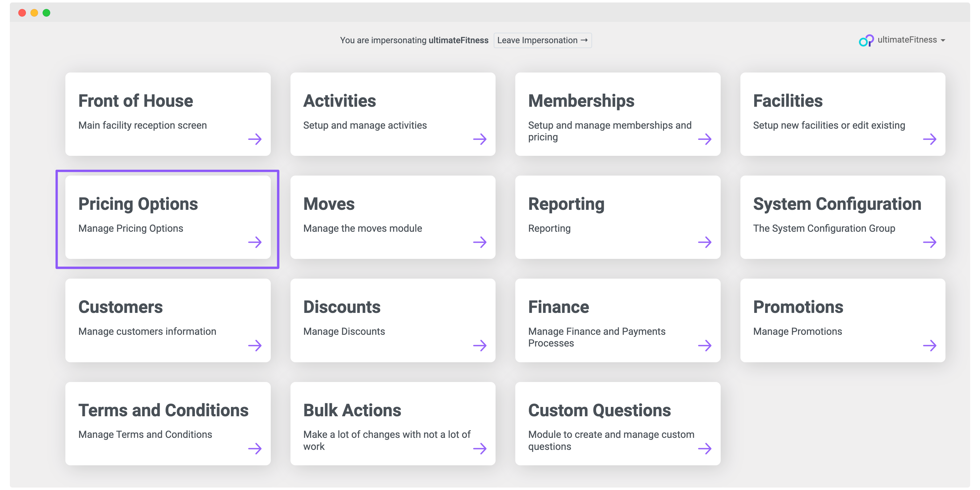
Task: Select the Finance card title
Action: click(x=558, y=307)
